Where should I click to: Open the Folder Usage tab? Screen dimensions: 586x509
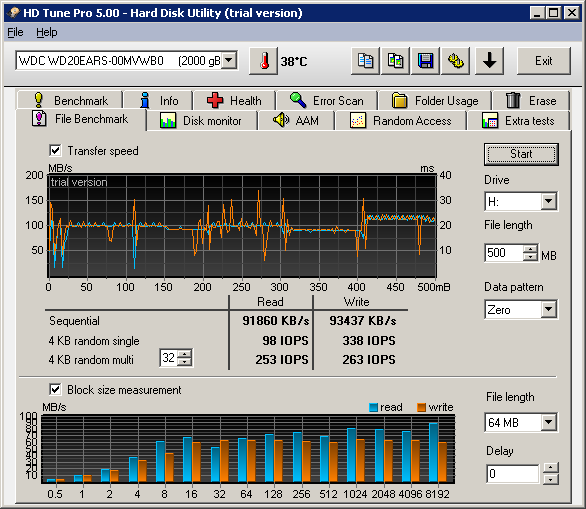pyautogui.click(x=435, y=101)
